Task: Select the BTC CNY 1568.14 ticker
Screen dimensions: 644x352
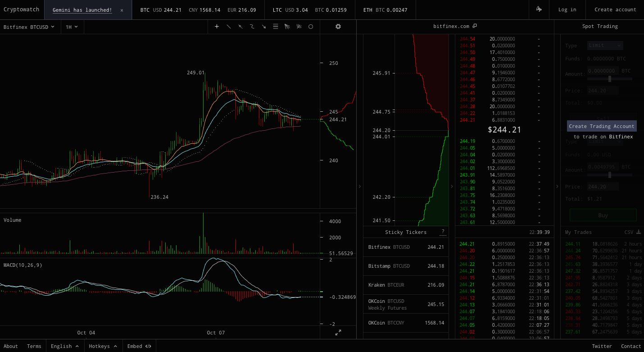Action: 204,10
